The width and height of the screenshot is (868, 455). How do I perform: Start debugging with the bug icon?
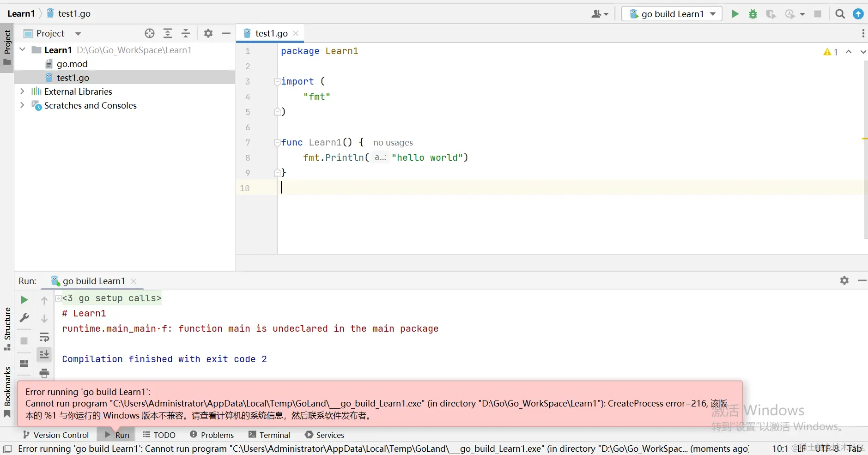pyautogui.click(x=753, y=14)
